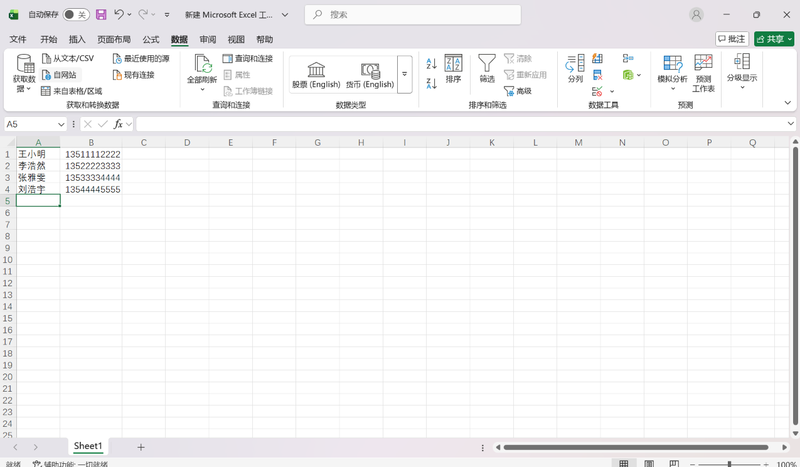800x467 pixels.
Task: Select the Stocks (English) data type
Action: click(x=316, y=75)
